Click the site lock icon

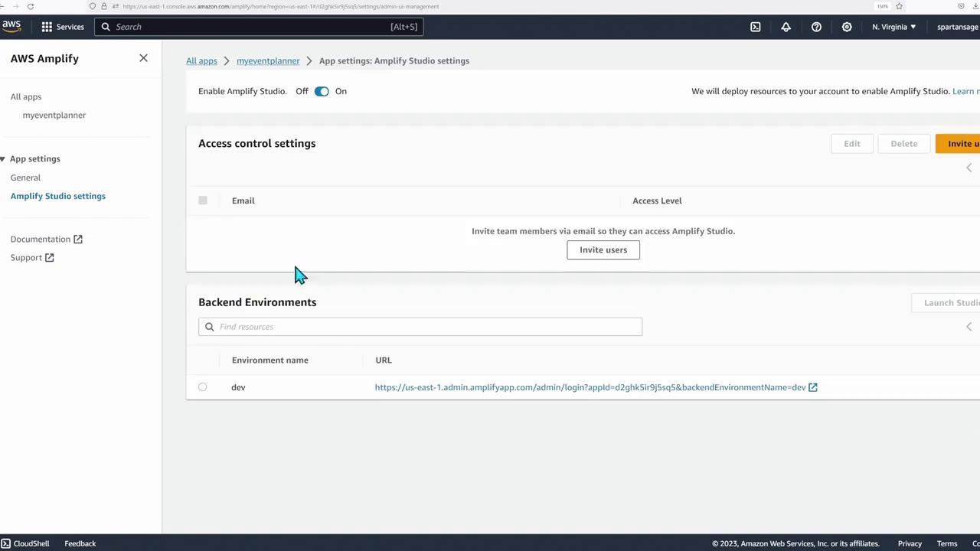[104, 6]
